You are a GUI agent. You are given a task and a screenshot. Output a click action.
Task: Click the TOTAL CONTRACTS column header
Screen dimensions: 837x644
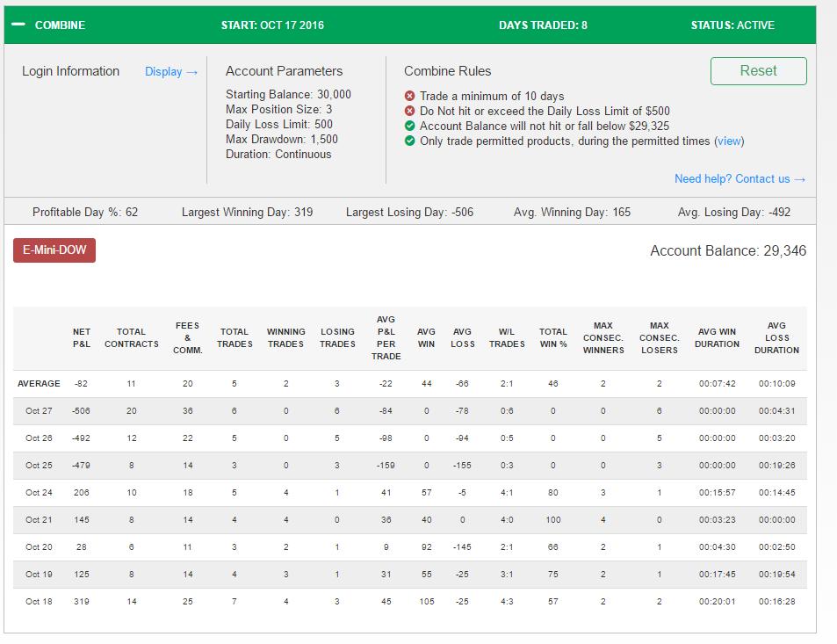point(132,338)
